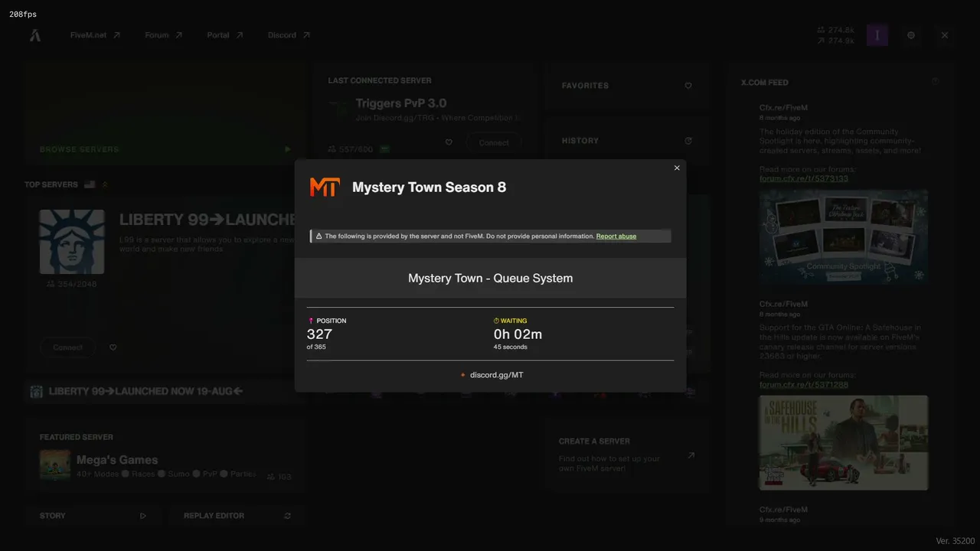
Task: Click the orange MT logo in the dialog
Action: pyautogui.click(x=325, y=187)
